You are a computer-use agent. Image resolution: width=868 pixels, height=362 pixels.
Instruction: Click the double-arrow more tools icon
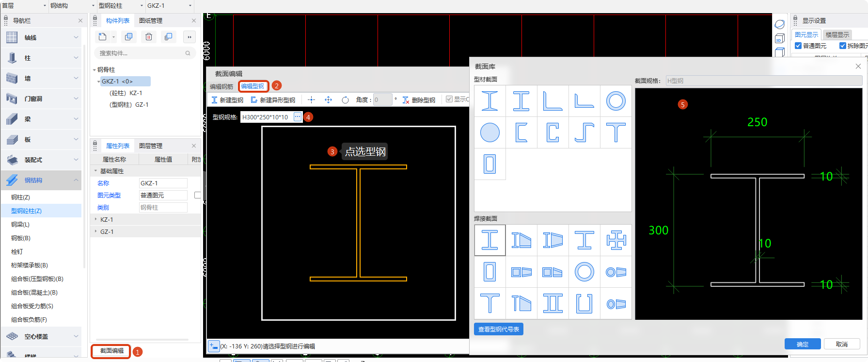pos(189,37)
